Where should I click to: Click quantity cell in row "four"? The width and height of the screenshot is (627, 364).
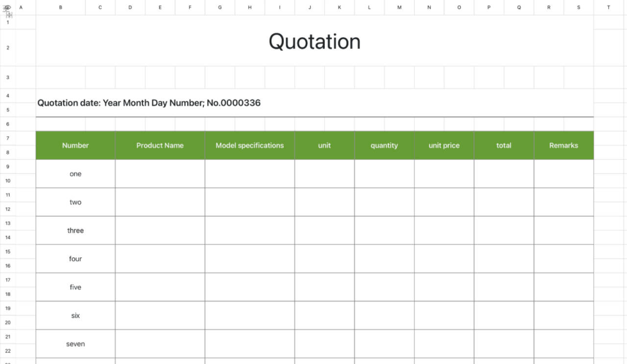click(x=384, y=259)
